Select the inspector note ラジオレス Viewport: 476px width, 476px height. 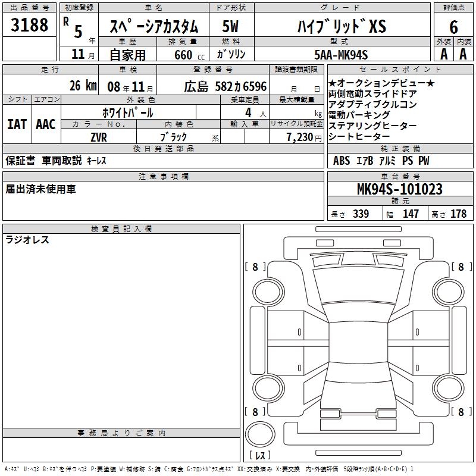click(x=27, y=240)
